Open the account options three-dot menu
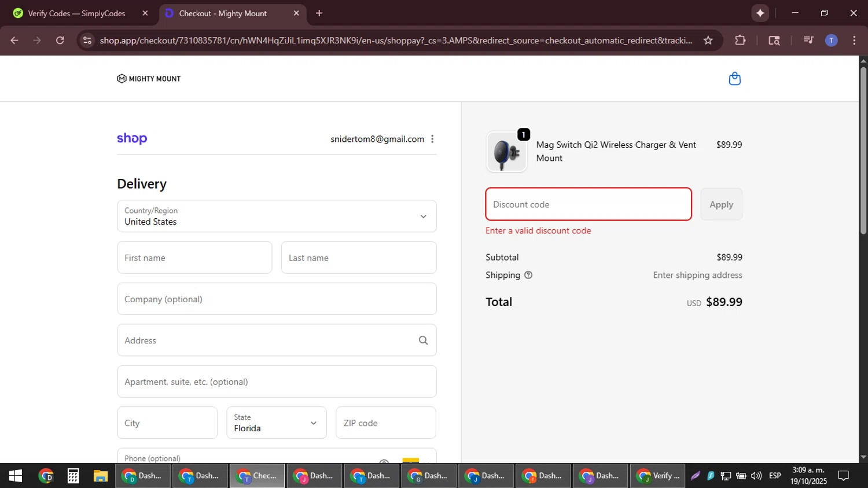This screenshot has width=868, height=488. 432,139
